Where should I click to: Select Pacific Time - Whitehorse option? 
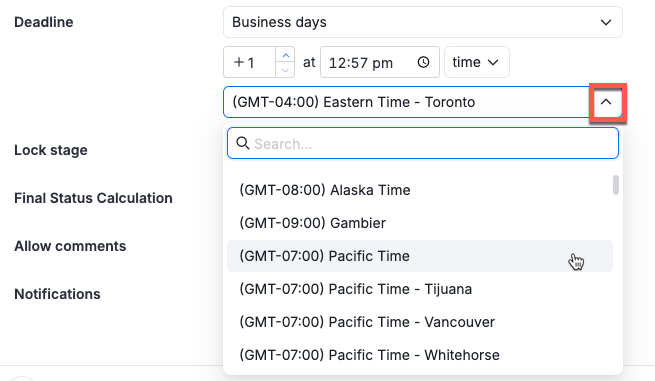[420, 355]
